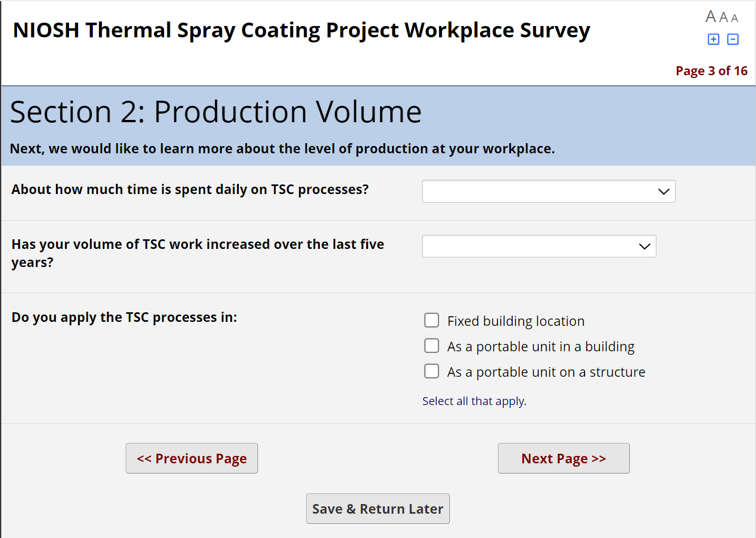The image size is (756, 538).
Task: Enable 'As a portable unit on a structure'
Action: coord(432,371)
